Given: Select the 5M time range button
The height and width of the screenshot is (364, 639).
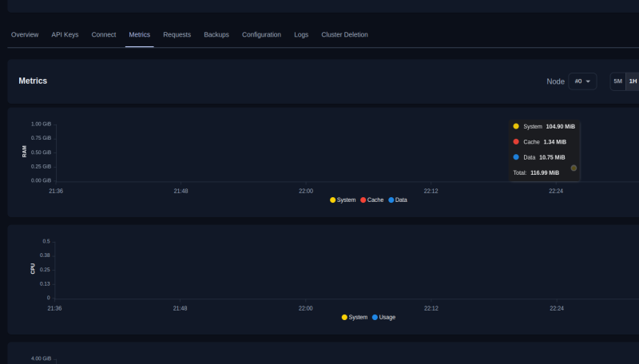Looking at the screenshot, I should (617, 81).
